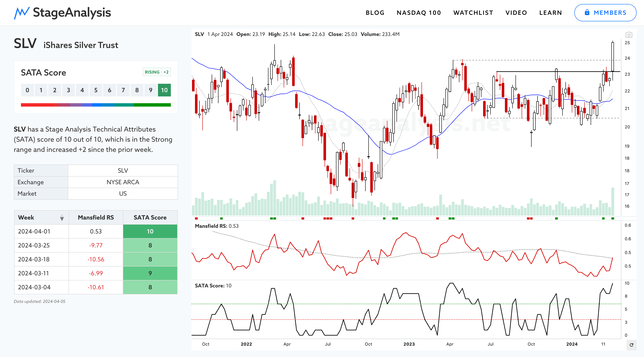Viewport: 644px width, 357px height.
Task: Click the RISING status badge
Action: (152, 72)
